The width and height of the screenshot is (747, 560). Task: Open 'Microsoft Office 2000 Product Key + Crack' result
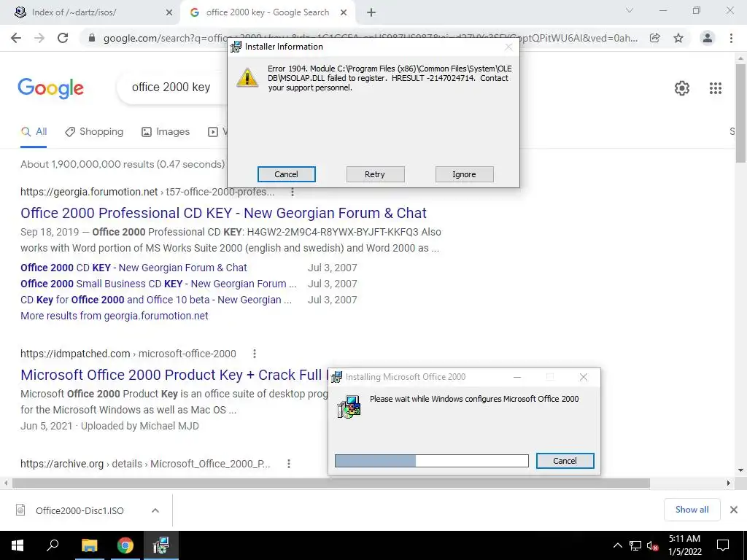pyautogui.click(x=174, y=375)
